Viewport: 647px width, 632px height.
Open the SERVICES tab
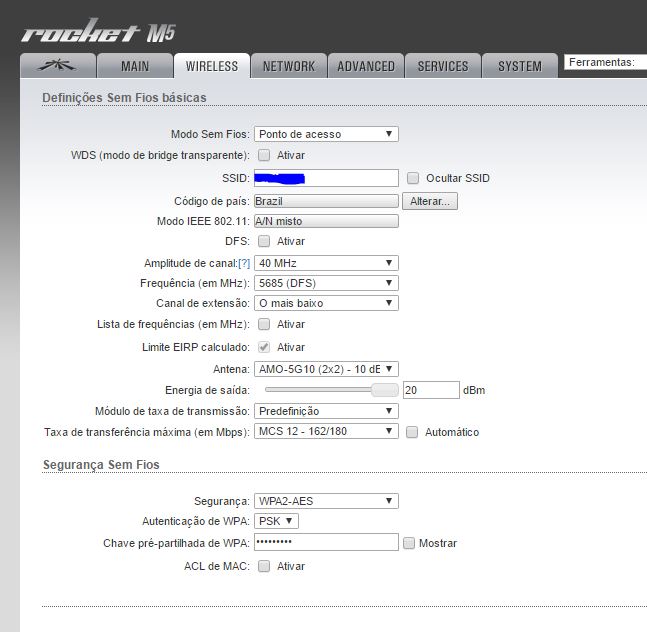(443, 66)
